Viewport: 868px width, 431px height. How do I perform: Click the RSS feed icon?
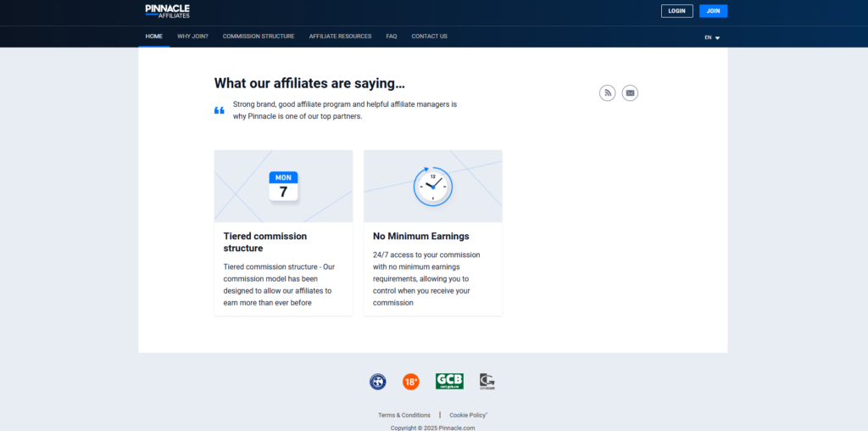coord(607,93)
